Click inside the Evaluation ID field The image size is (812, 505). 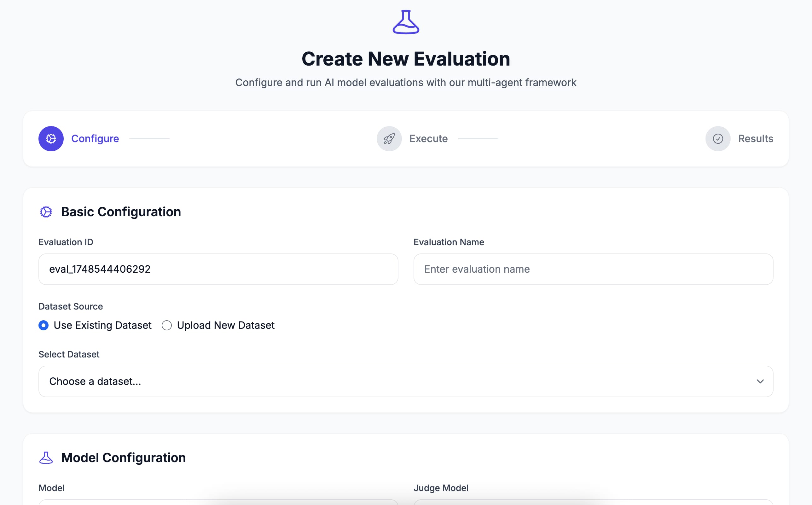point(218,269)
